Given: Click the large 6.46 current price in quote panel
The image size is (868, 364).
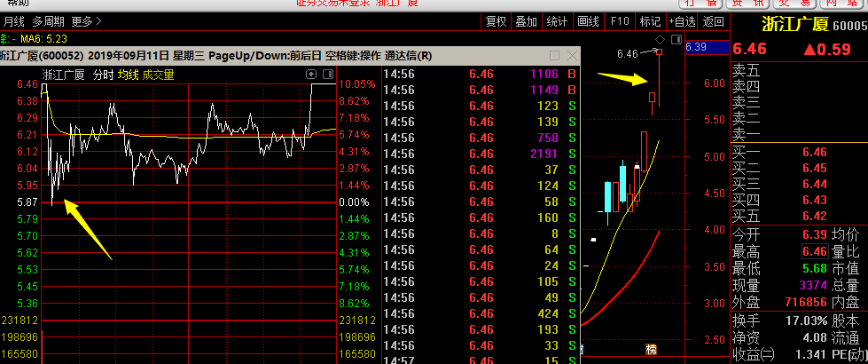Looking at the screenshot, I should 749,49.
